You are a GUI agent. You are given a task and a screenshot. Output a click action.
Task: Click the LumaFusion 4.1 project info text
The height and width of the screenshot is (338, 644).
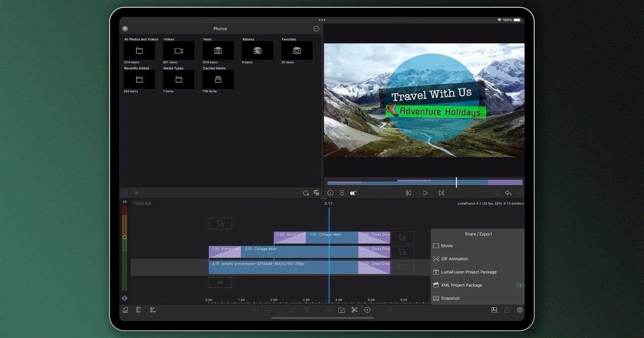click(x=491, y=204)
